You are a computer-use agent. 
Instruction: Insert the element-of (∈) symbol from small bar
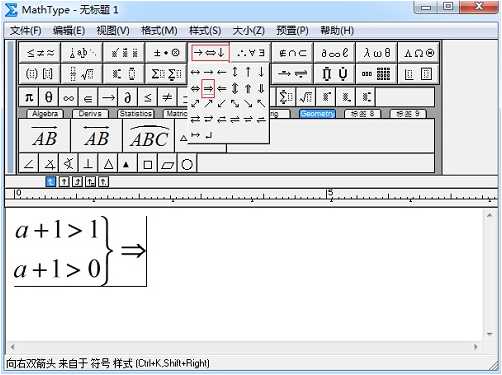coord(88,97)
